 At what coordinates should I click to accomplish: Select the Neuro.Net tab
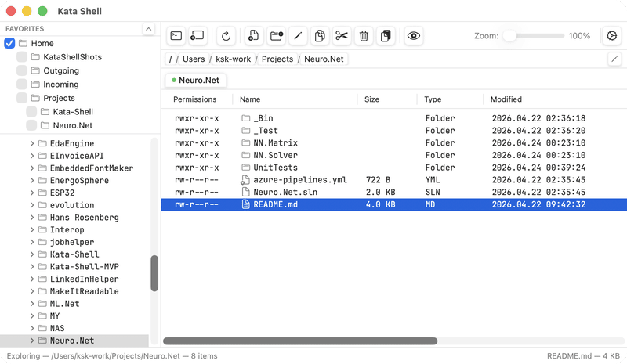tap(195, 81)
